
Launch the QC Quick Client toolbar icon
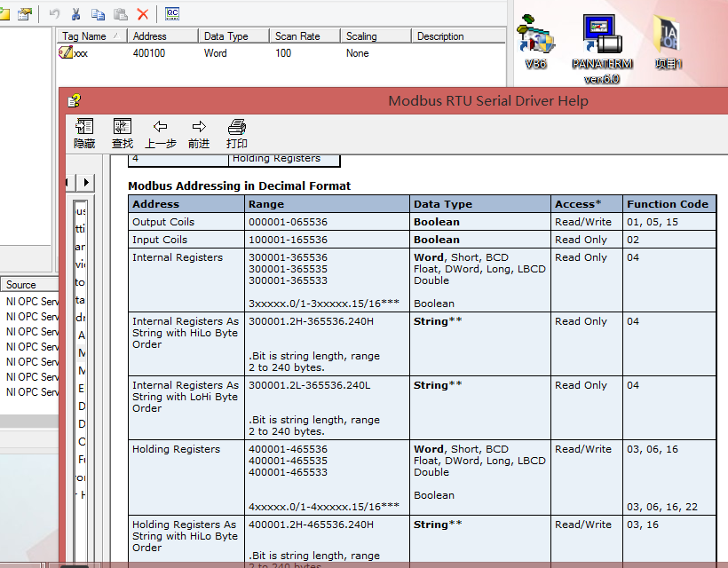[172, 14]
